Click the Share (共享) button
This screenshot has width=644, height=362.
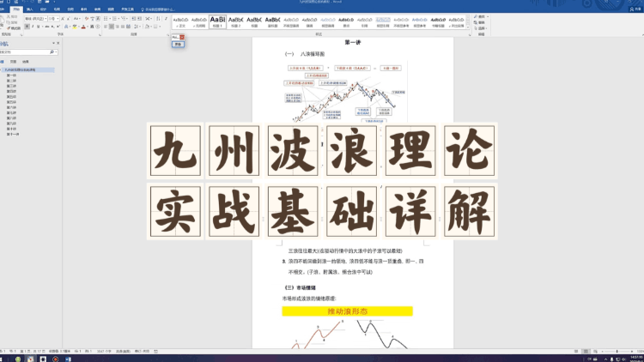pos(634,9)
